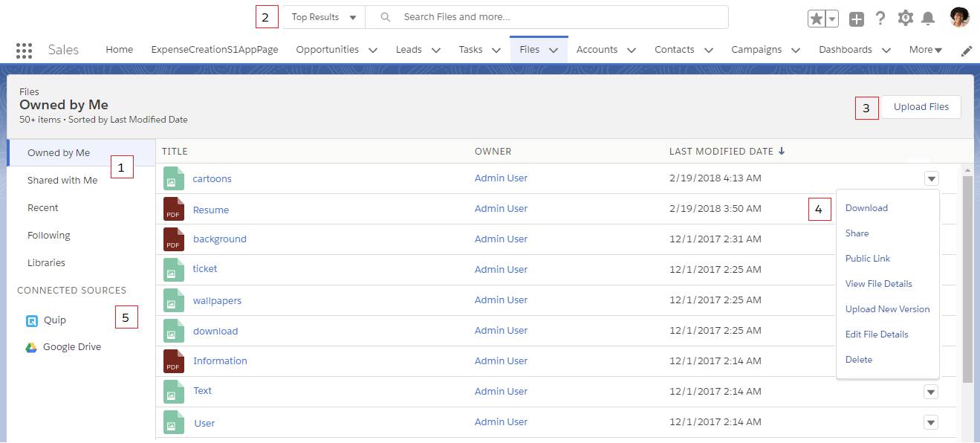Click the Google Drive icon
980x443 pixels.
tap(31, 347)
